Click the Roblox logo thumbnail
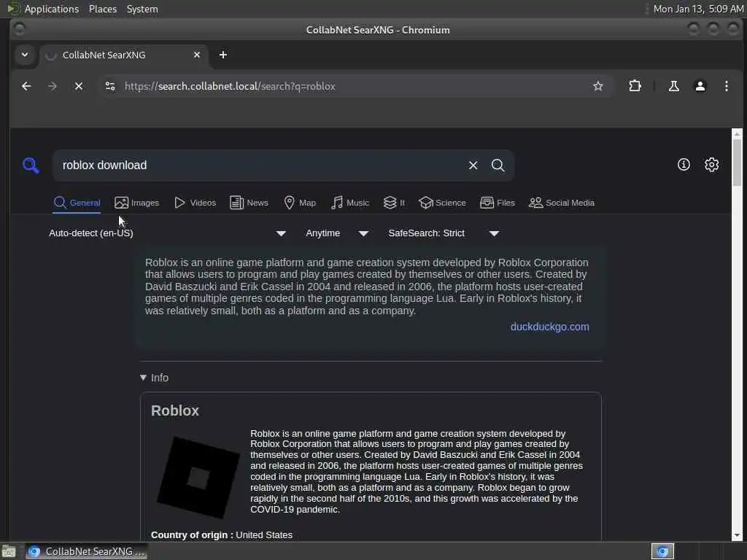This screenshot has width=747, height=560. coord(198,477)
